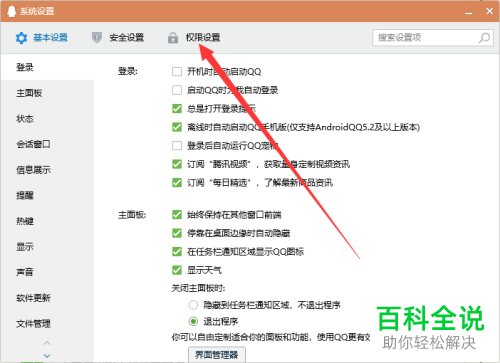Image resolution: width=500 pixels, height=363 pixels.
Task: Open 提醒 settings in sidebar
Action: pos(47,196)
